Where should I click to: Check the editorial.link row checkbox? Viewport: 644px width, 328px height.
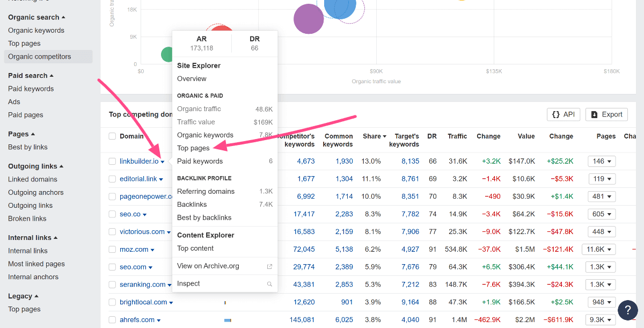click(x=112, y=179)
